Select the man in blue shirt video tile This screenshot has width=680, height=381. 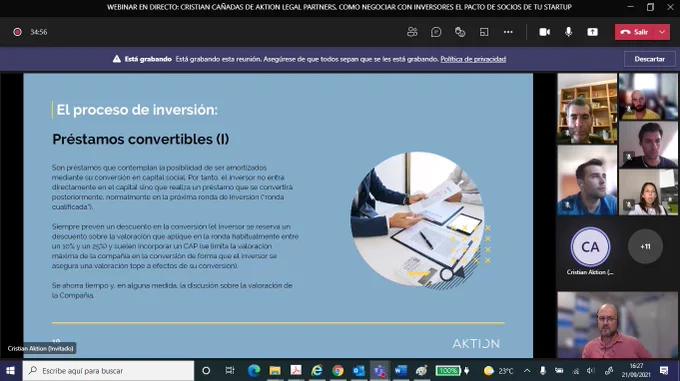[x=587, y=180]
